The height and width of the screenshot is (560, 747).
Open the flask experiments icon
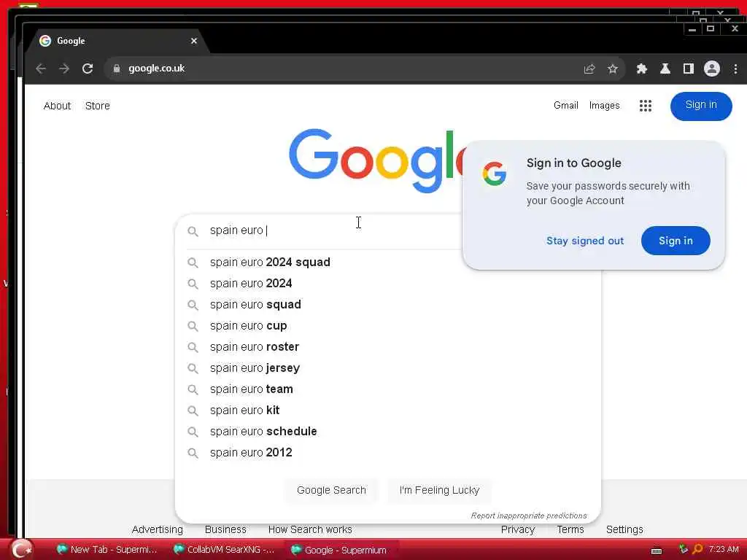(665, 69)
